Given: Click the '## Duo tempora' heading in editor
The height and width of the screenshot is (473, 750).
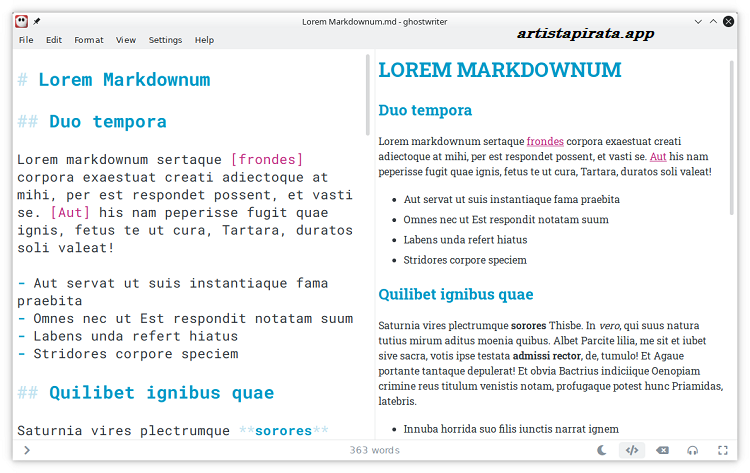Looking at the screenshot, I should pyautogui.click(x=92, y=121).
